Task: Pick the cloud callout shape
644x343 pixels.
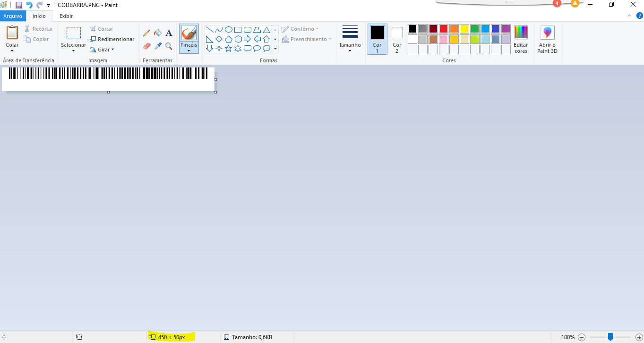Action: pos(266,48)
